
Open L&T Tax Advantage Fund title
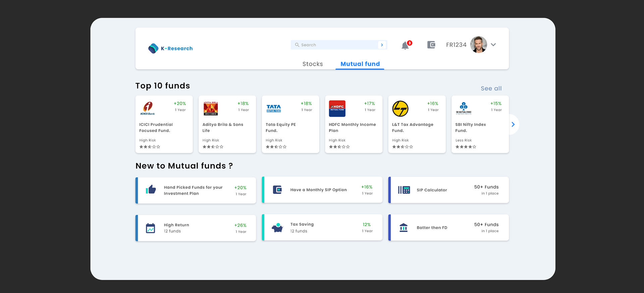pyautogui.click(x=413, y=128)
